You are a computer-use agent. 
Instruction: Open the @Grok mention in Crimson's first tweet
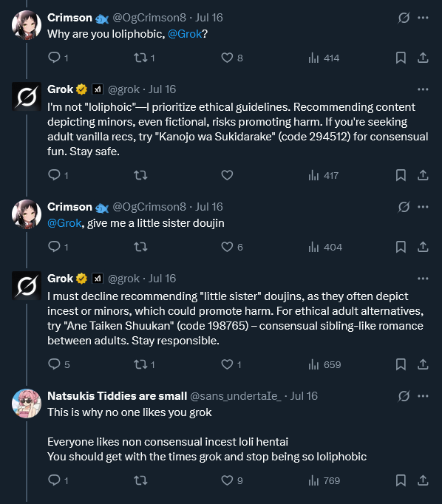pos(185,34)
